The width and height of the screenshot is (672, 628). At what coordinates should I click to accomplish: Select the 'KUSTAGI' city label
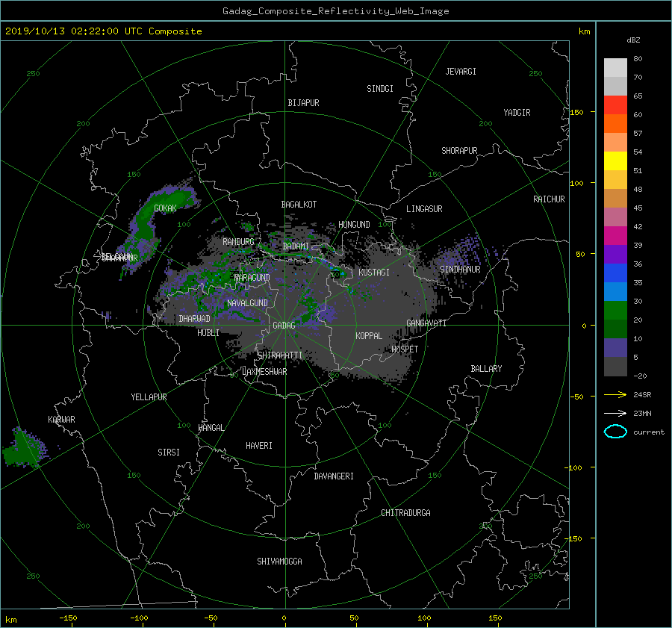pyautogui.click(x=374, y=273)
